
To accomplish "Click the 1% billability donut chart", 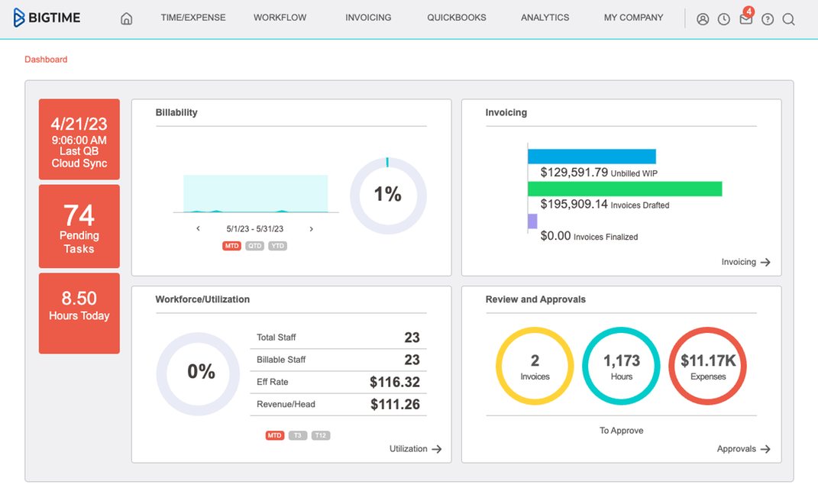I will pos(388,195).
